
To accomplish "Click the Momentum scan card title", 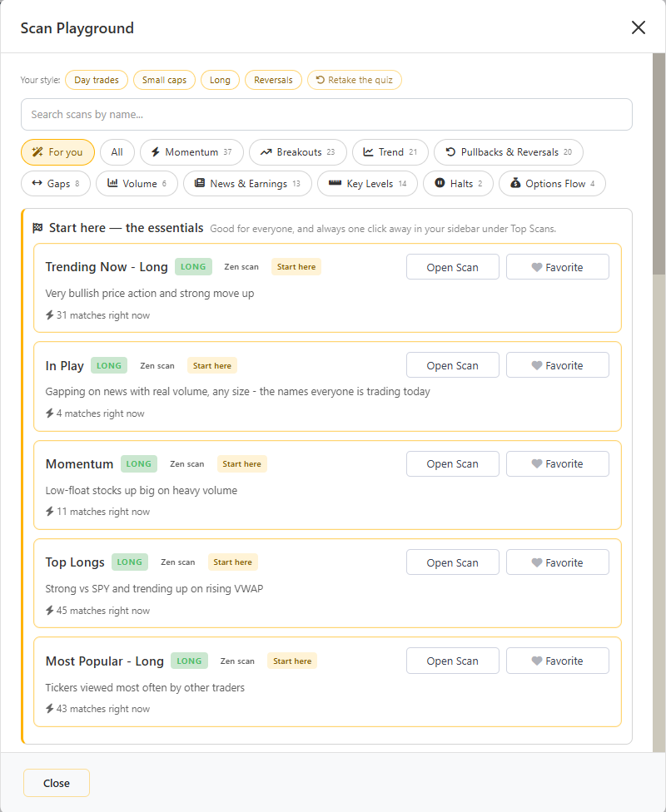I will click(x=79, y=464).
